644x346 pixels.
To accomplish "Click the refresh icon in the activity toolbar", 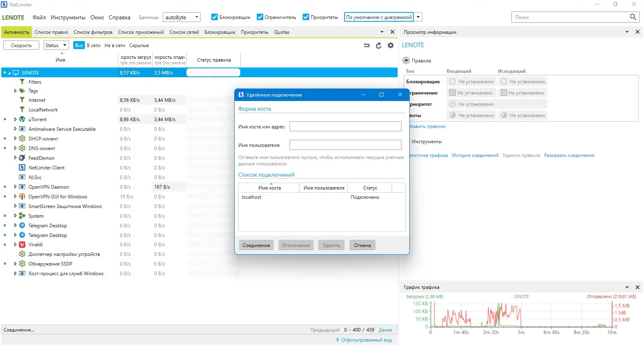I will click(378, 45).
